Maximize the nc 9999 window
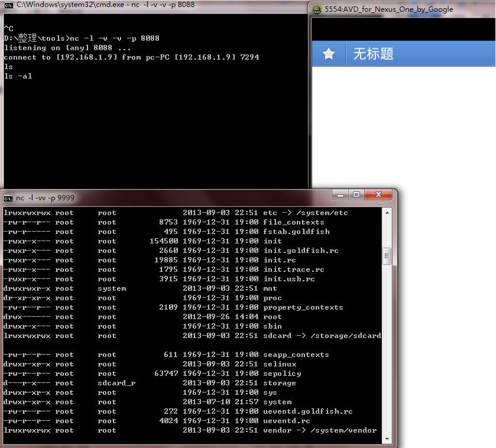This screenshot has width=496, height=448. tap(356, 195)
